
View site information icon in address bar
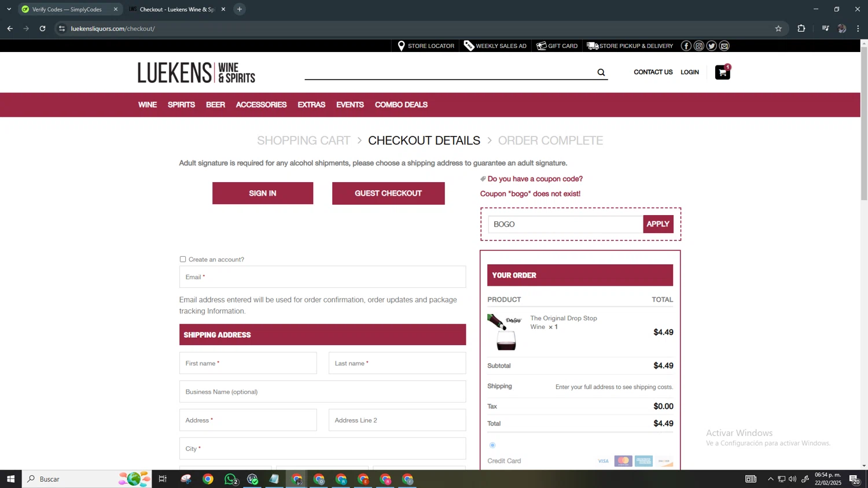click(x=62, y=28)
